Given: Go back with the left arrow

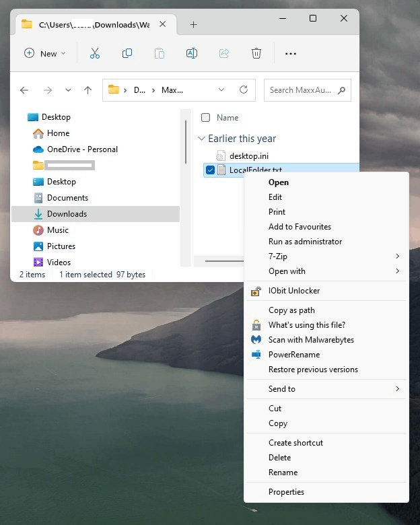Looking at the screenshot, I should (24, 90).
